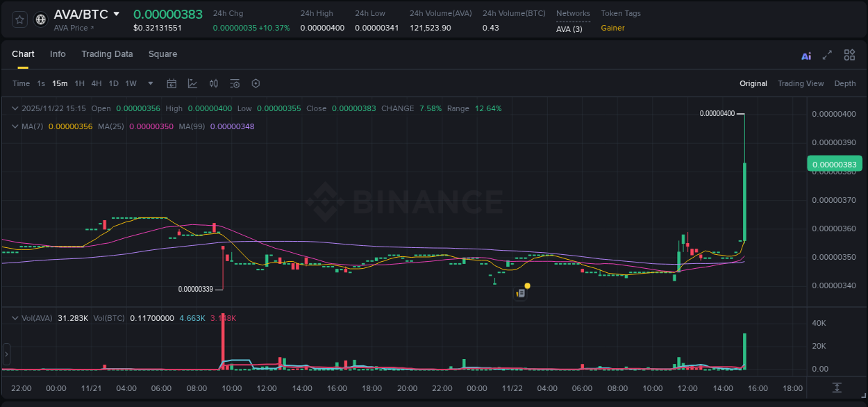Viewport: 868px width, 407px height.
Task: Click the Gainer token tag link
Action: (x=611, y=28)
